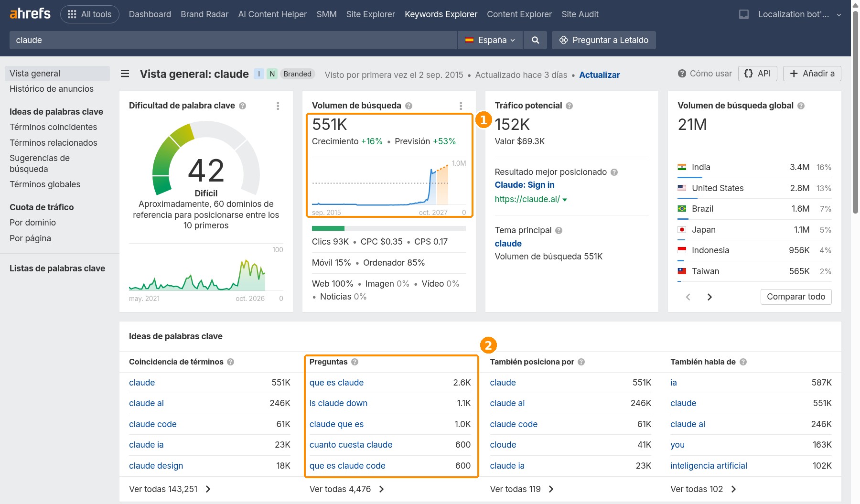Click help icon beside Coincidencia de términos

pyautogui.click(x=231, y=362)
